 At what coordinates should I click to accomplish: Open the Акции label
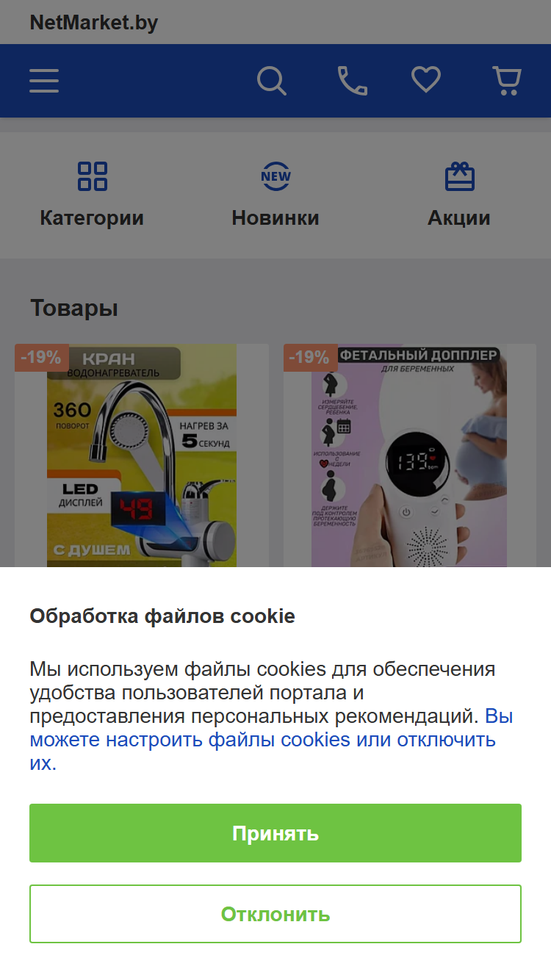coord(459,218)
